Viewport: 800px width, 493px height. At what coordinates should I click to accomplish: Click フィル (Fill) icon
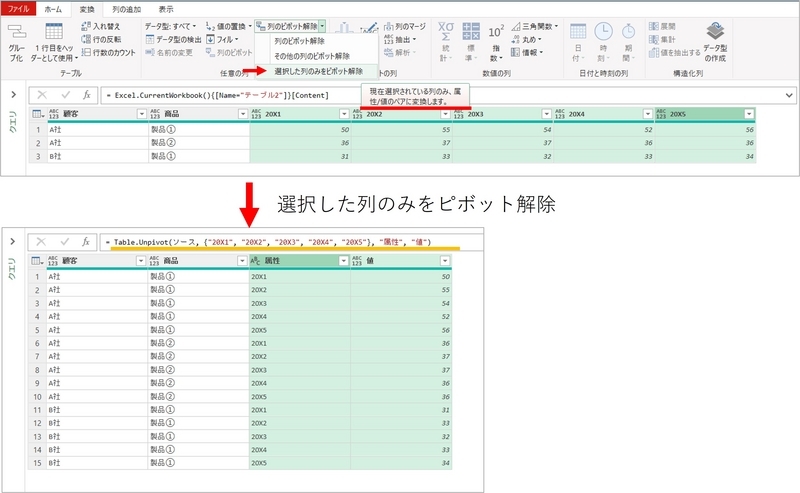click(x=210, y=39)
